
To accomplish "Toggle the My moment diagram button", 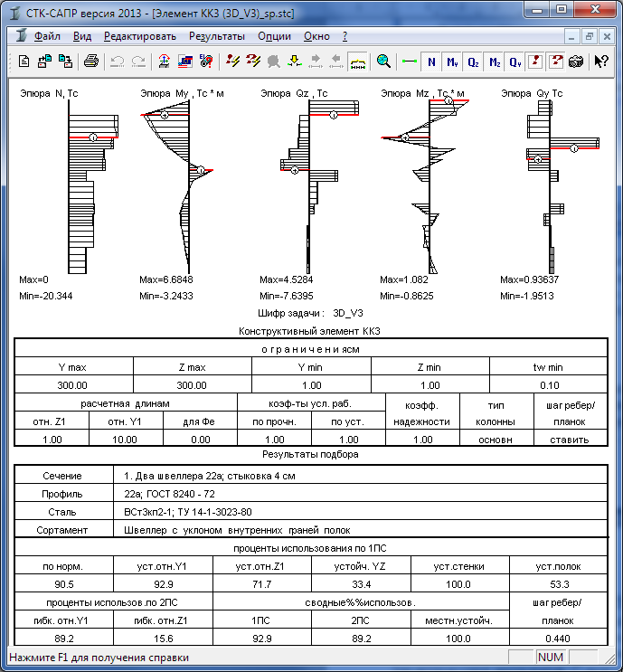I will click(x=452, y=62).
